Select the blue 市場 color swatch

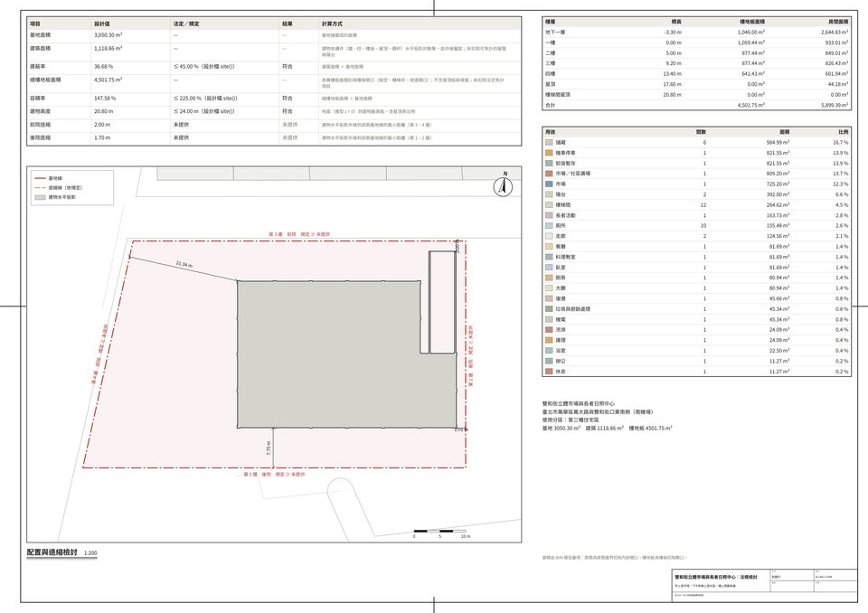[549, 184]
